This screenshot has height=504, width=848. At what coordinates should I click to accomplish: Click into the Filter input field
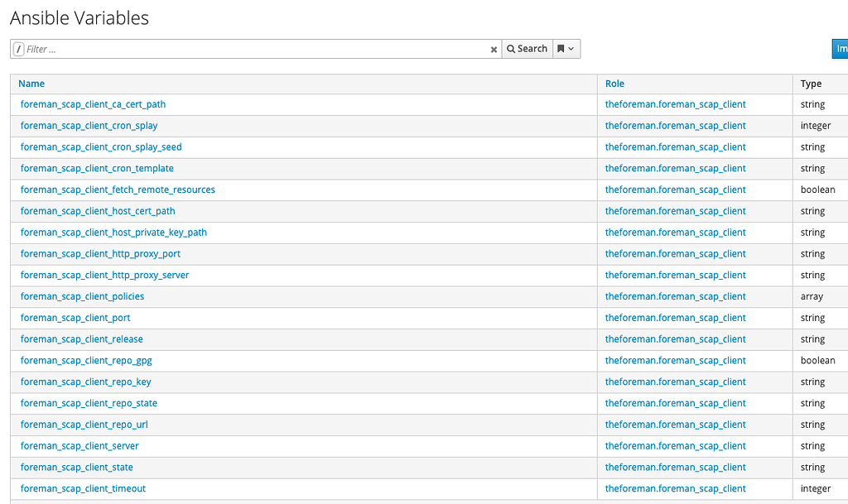tap(248, 49)
